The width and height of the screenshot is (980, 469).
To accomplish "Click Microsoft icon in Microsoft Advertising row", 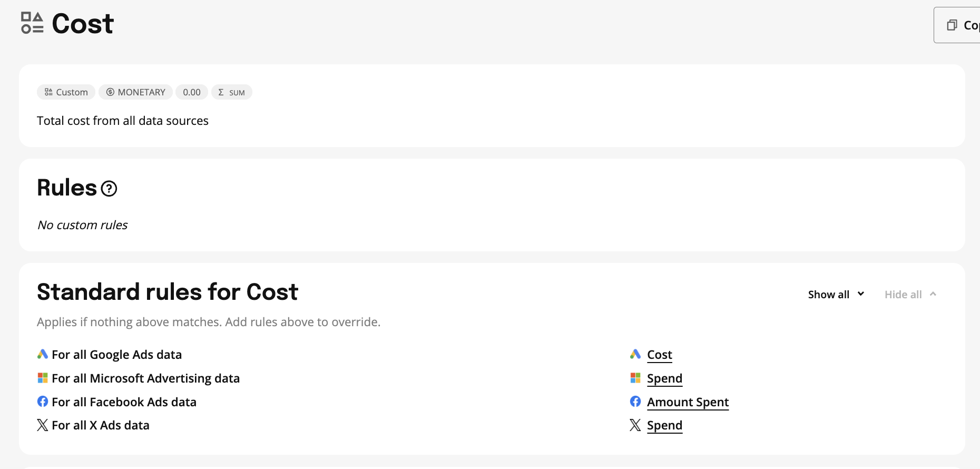I will [x=43, y=378].
